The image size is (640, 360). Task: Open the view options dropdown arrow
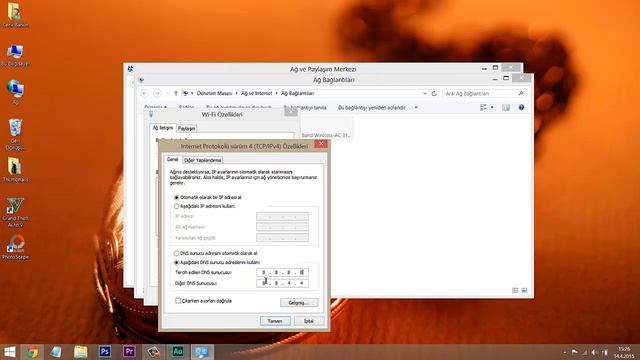(492, 108)
